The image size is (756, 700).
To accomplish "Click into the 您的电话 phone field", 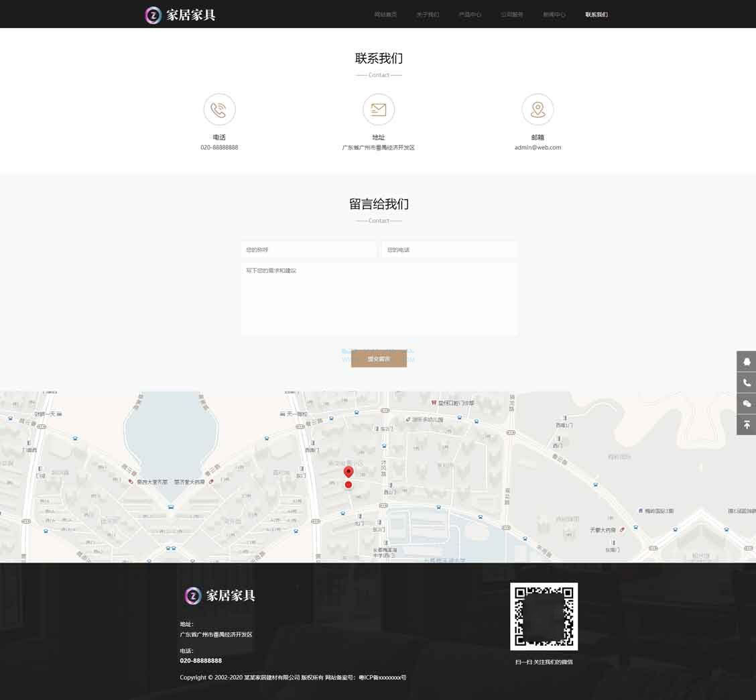I will [449, 250].
